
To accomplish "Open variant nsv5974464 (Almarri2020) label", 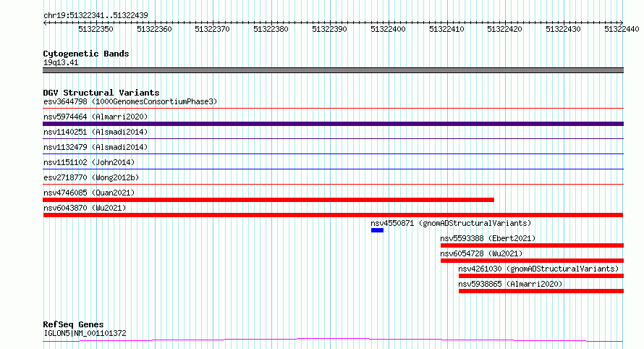I will pyautogui.click(x=96, y=117).
